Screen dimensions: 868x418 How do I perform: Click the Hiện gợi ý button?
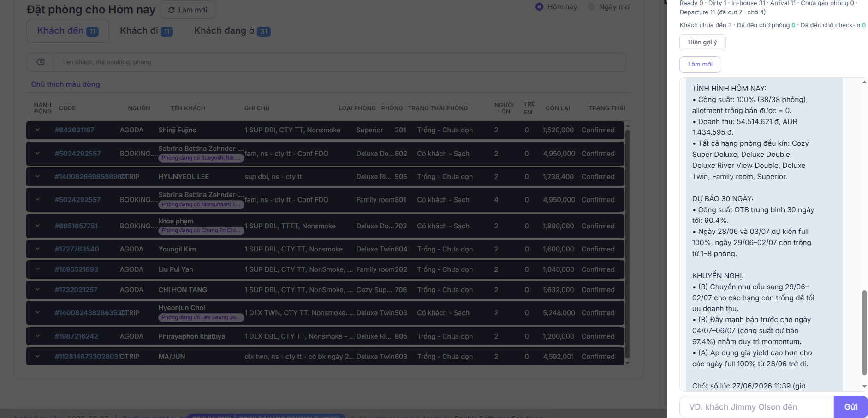[x=702, y=42]
